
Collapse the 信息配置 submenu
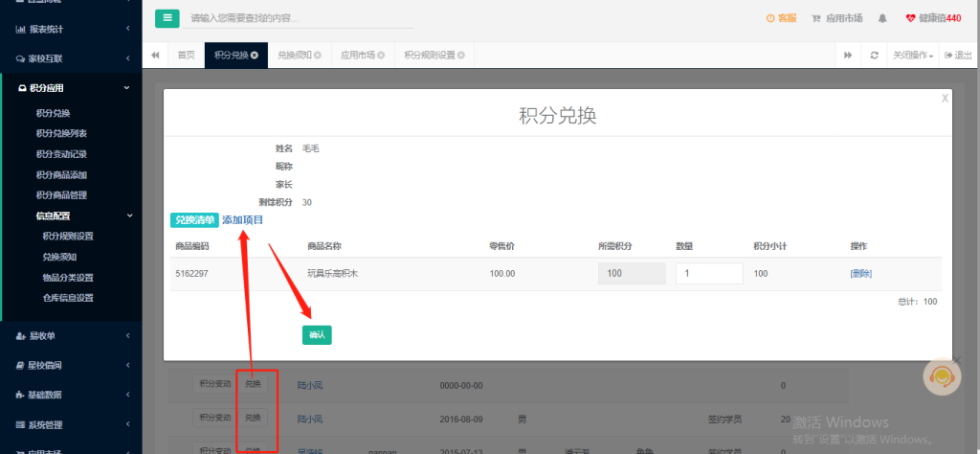[x=84, y=216]
